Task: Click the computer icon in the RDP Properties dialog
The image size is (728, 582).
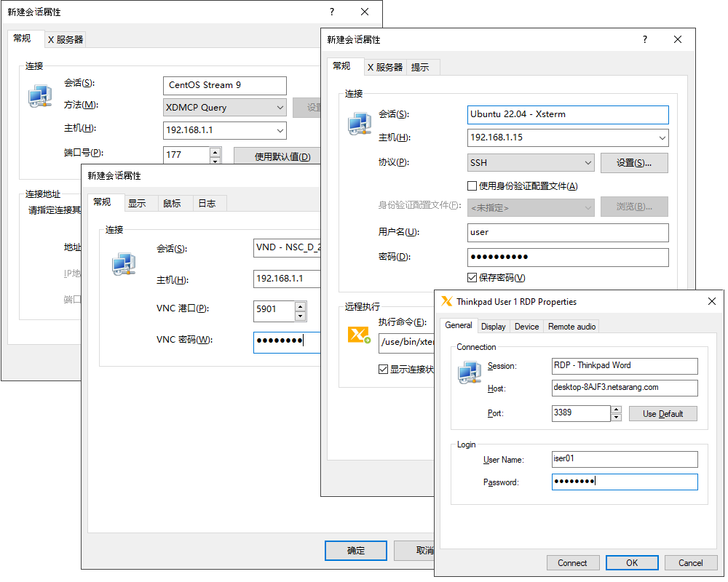Action: coord(470,372)
